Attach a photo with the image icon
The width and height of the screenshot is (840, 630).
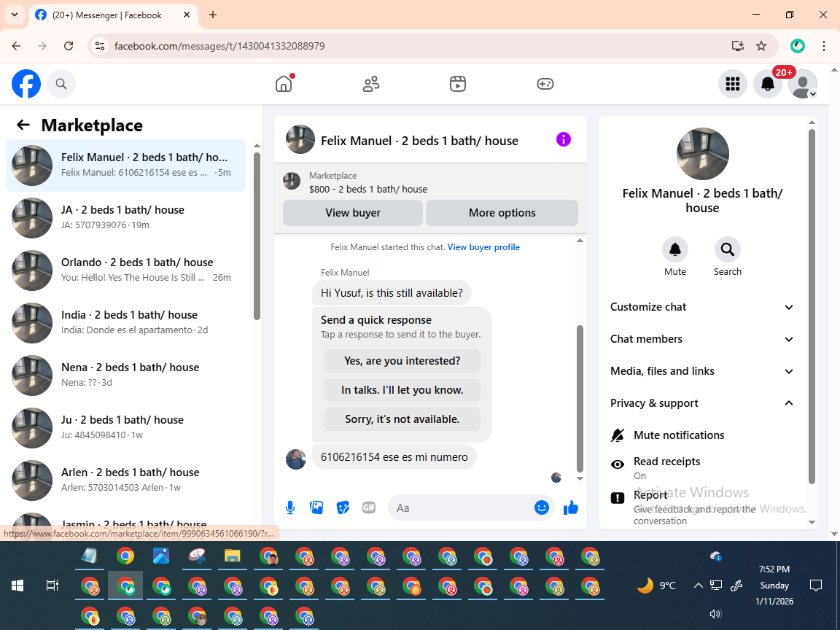click(x=316, y=507)
